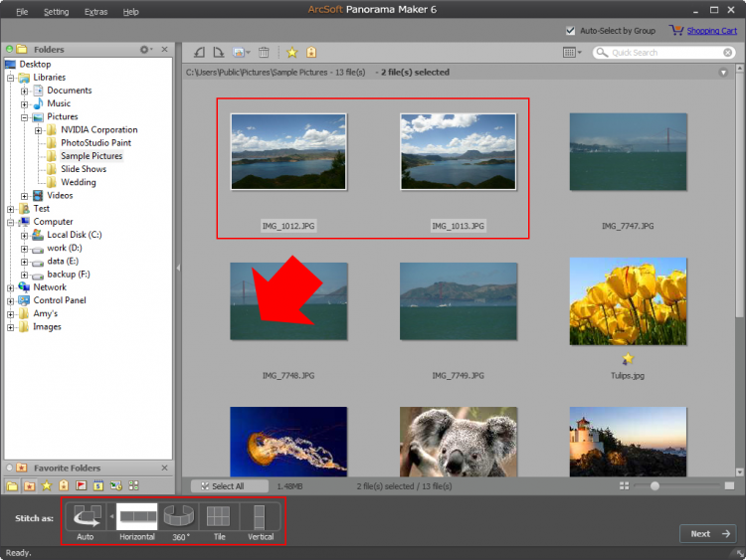
Task: Open the Setting menu
Action: point(57,12)
